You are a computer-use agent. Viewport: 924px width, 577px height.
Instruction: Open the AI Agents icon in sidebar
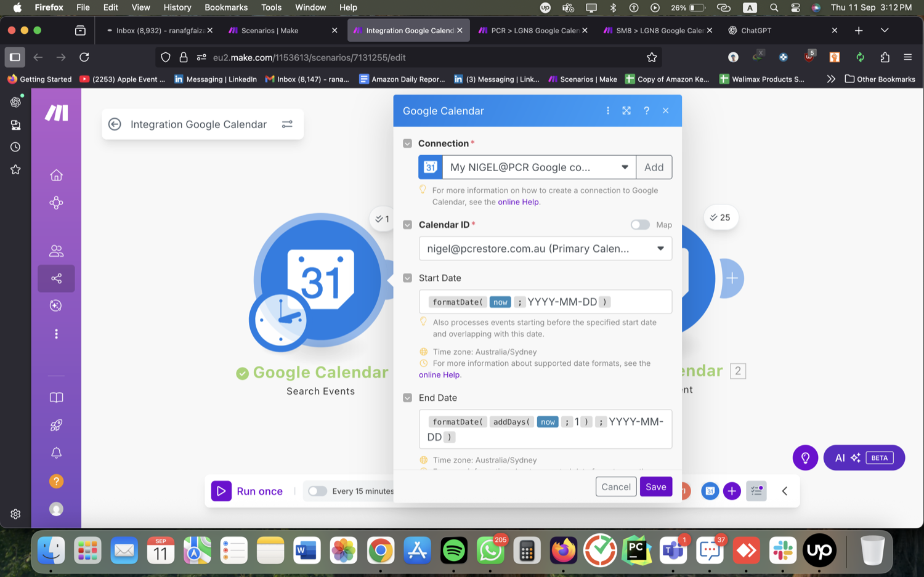click(56, 306)
